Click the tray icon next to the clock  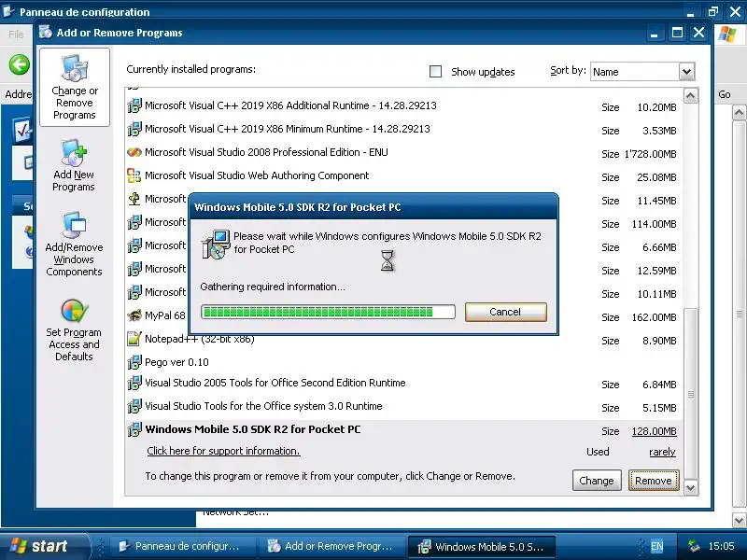click(694, 546)
